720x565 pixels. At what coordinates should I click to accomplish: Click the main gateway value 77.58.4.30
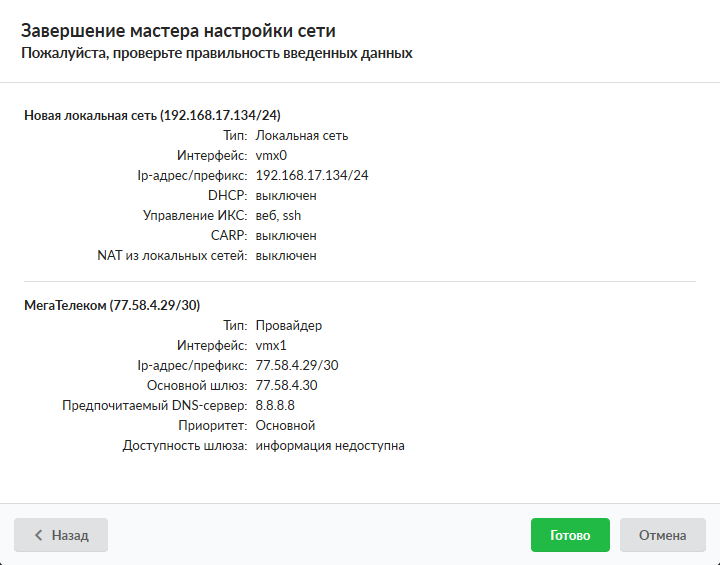(x=287, y=385)
